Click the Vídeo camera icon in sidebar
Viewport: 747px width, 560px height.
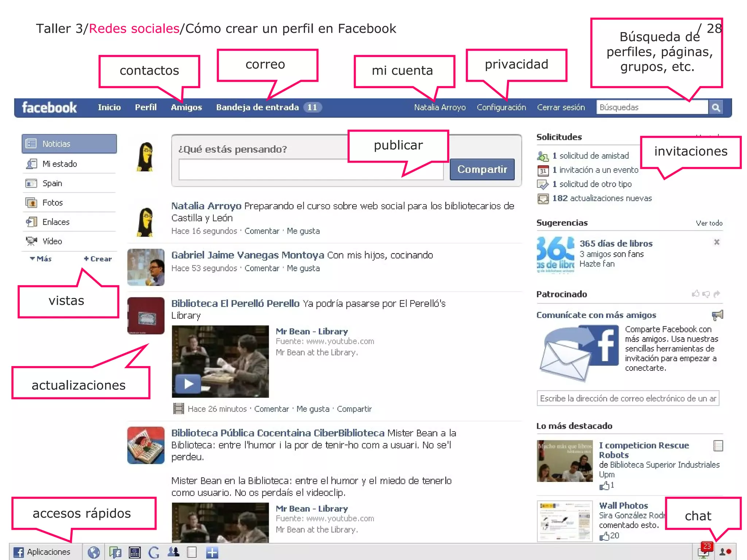(x=31, y=241)
